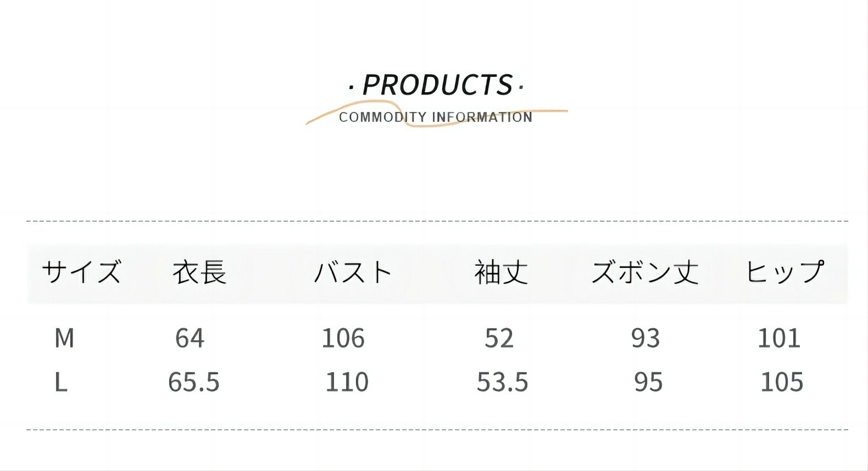Click the 106 bust value

[x=343, y=338]
